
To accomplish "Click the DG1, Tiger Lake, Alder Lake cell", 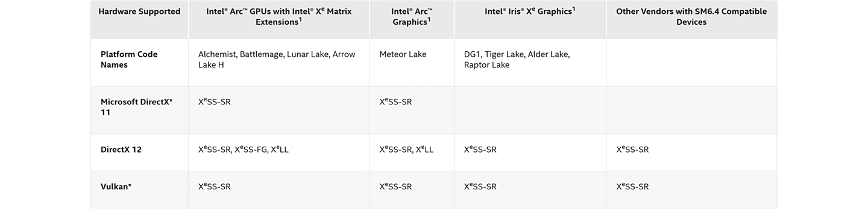I will pyautogui.click(x=517, y=59).
